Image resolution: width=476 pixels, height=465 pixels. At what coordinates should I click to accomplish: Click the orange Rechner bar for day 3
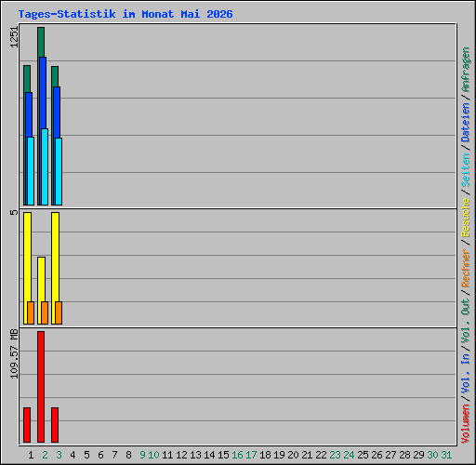point(59,312)
